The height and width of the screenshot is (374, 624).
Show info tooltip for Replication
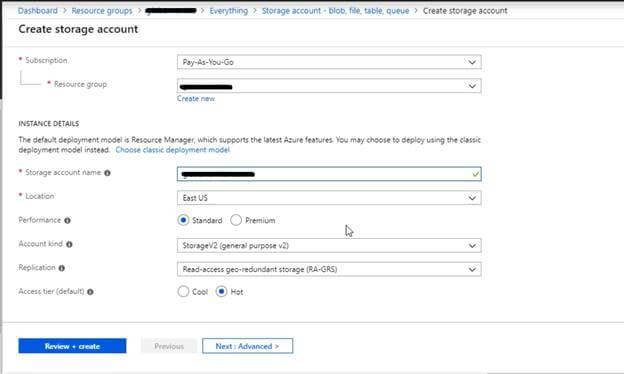(62, 268)
